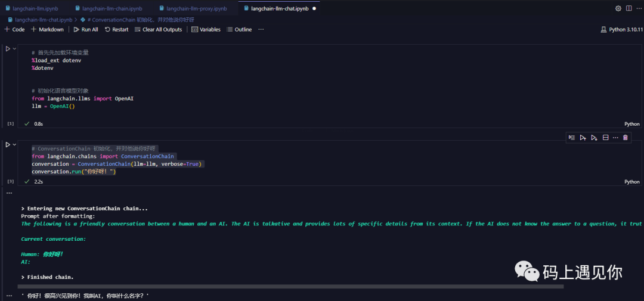Screen dimensions: 644x301
Task: Click Run by Line icon in cell toolbar
Action: 572,138
